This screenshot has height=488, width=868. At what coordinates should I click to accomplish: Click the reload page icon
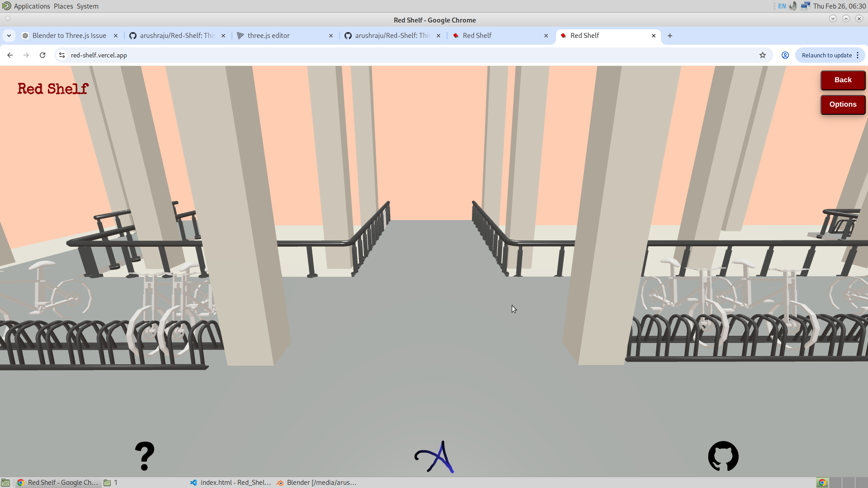[x=42, y=55]
